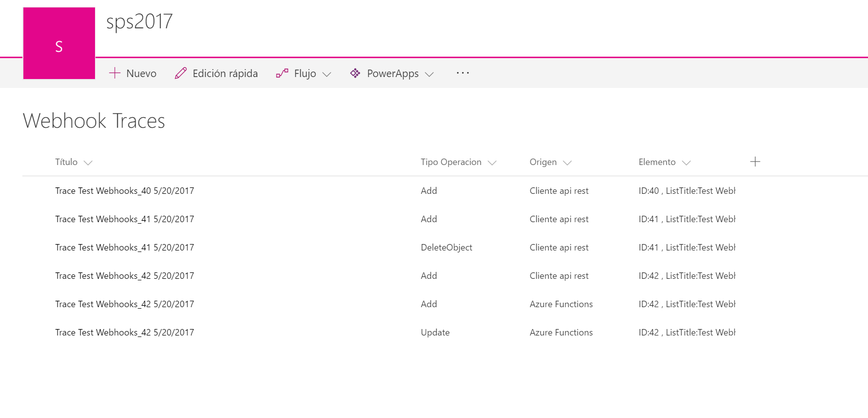Open Trace Test Webhooks_40 item
This screenshot has width=868, height=418.
[124, 191]
